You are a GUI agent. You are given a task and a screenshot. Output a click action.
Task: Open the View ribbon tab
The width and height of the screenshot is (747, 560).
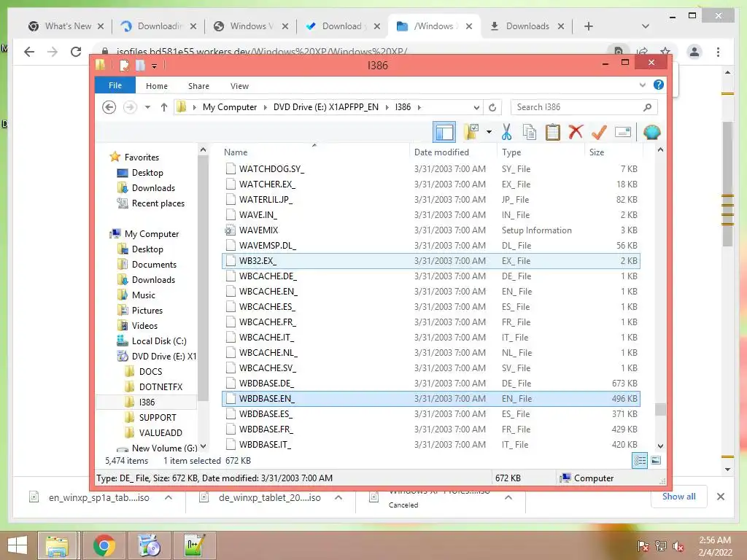(239, 86)
